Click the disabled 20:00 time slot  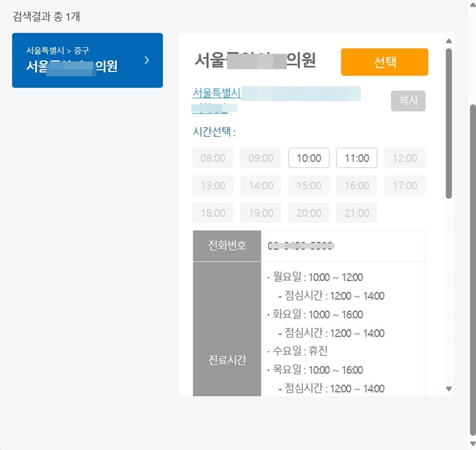click(x=309, y=213)
